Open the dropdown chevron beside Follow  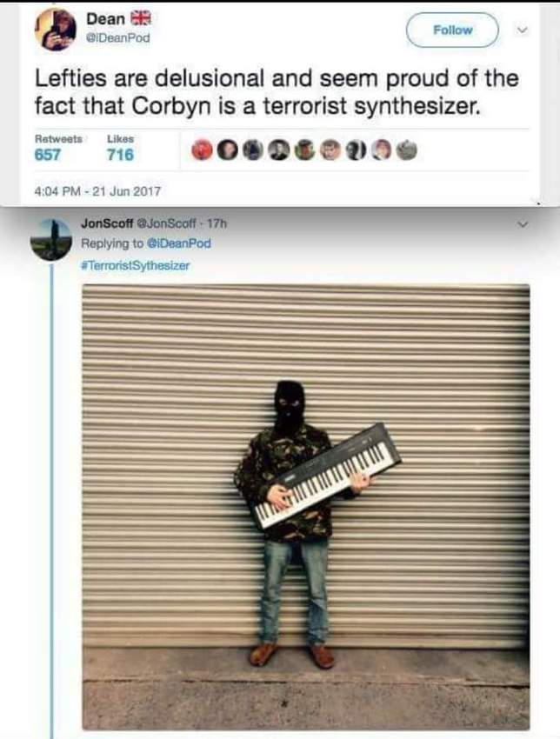[522, 30]
